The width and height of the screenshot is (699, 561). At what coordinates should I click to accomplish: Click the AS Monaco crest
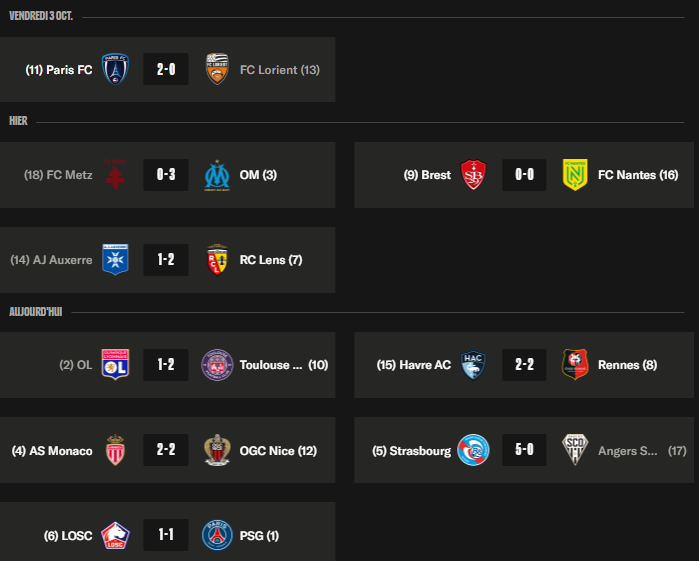(116, 450)
